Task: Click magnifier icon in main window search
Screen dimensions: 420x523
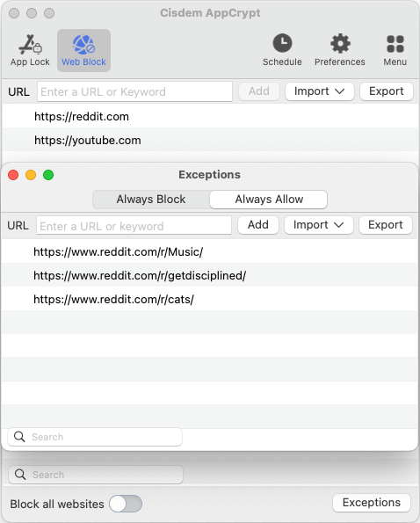Action: pyautogui.click(x=20, y=475)
